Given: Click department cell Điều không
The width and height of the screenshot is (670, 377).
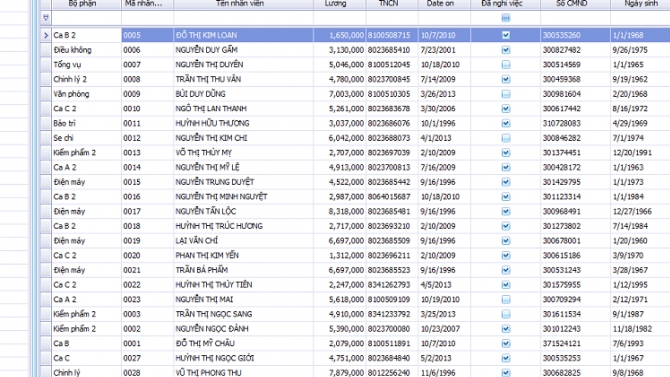Looking at the screenshot, I should tap(87, 50).
